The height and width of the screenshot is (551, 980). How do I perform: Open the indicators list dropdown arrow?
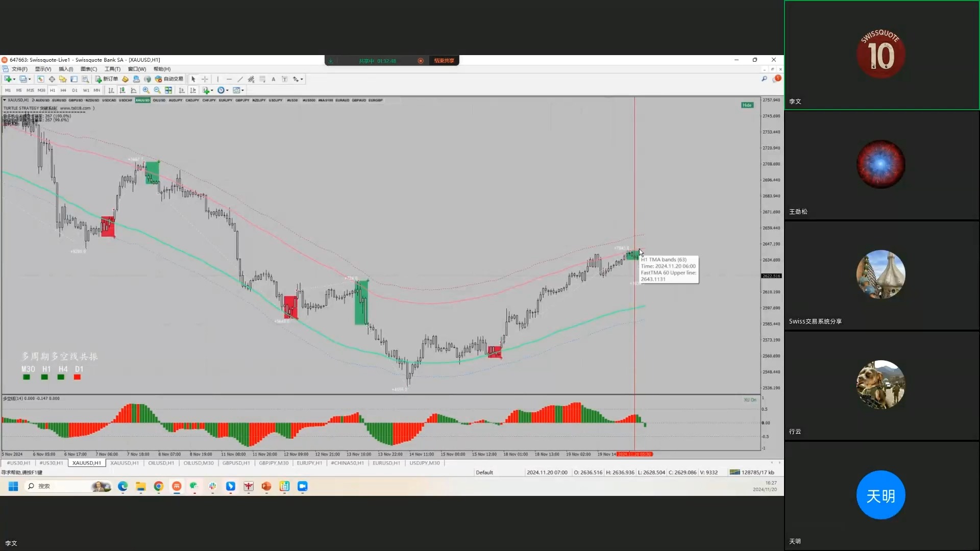click(212, 91)
